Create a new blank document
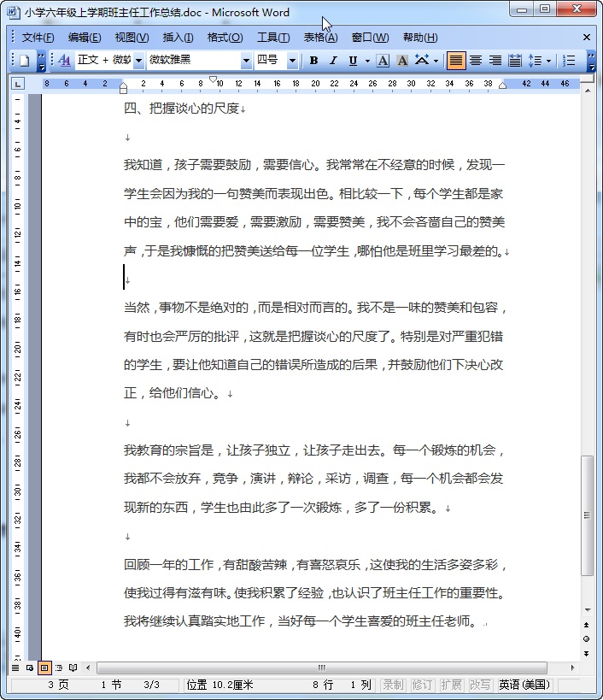Image resolution: width=603 pixels, height=700 pixels. pyautogui.click(x=25, y=61)
